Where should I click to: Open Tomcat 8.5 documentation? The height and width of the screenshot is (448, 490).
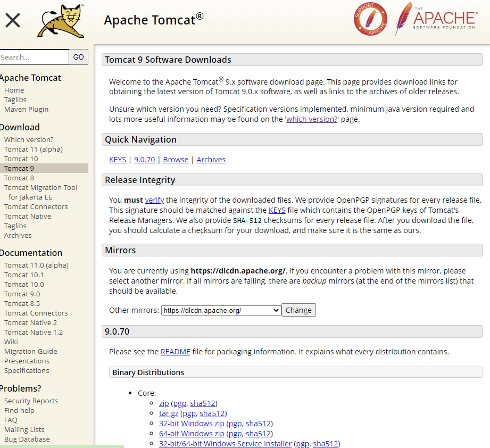(22, 304)
